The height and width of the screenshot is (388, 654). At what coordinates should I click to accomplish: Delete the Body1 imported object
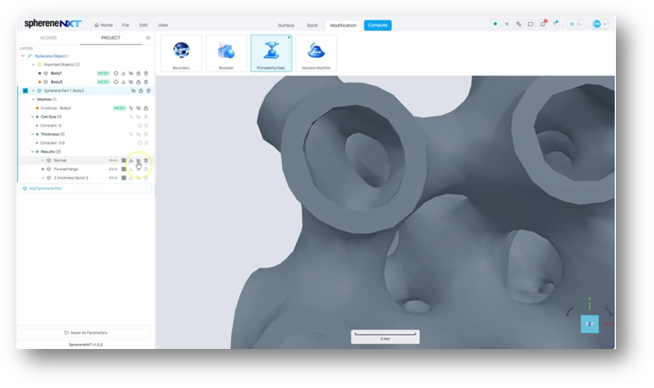(146, 73)
